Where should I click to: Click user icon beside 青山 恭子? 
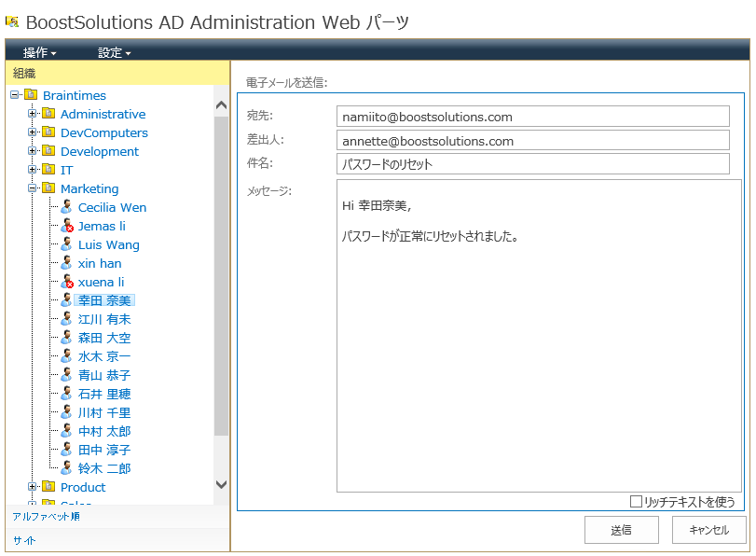point(66,374)
